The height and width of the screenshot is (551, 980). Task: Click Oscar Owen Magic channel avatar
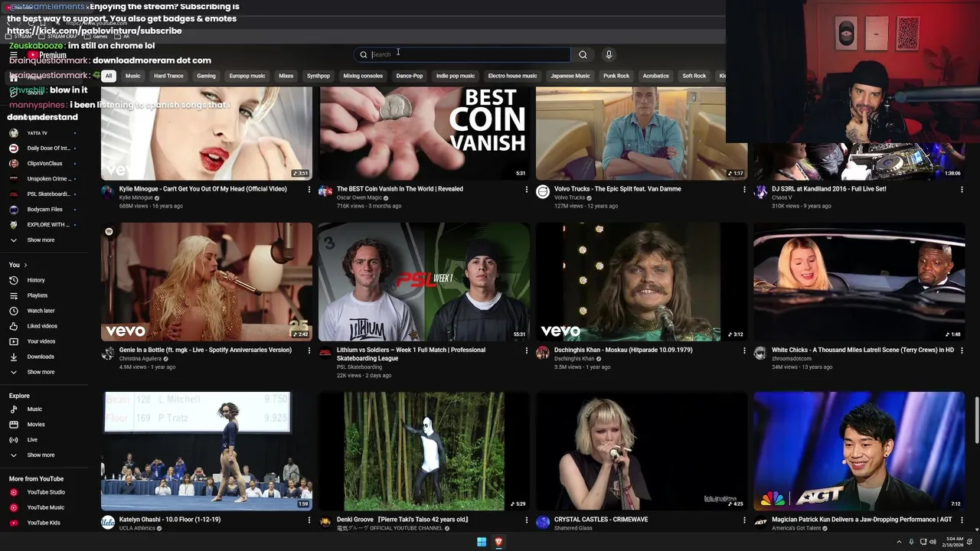(325, 191)
